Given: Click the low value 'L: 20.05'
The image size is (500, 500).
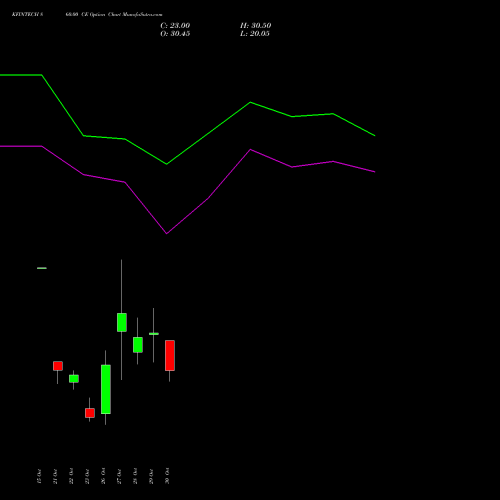Looking at the screenshot, I should pyautogui.click(x=255, y=34).
